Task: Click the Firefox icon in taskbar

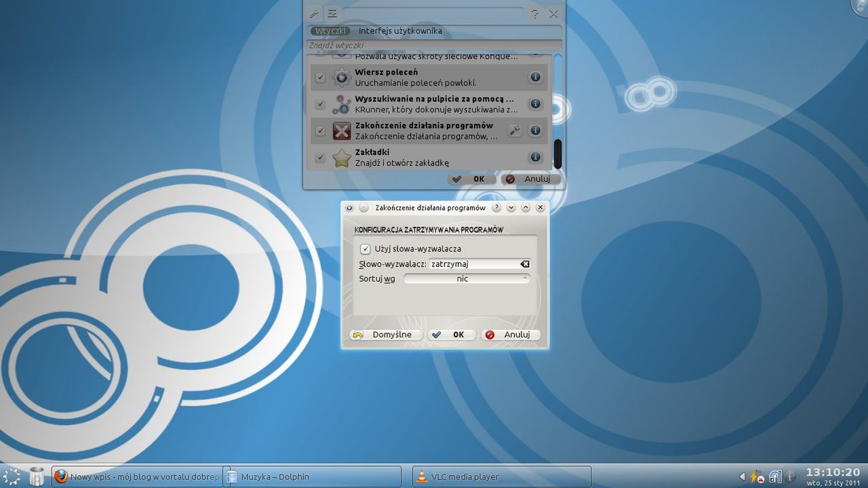Action: 60,476
